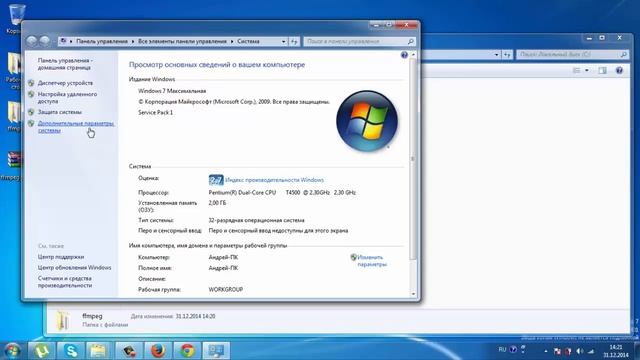Click the vertical scrollbar thumb in System window
The width and height of the screenshot is (640, 360).
tap(413, 159)
